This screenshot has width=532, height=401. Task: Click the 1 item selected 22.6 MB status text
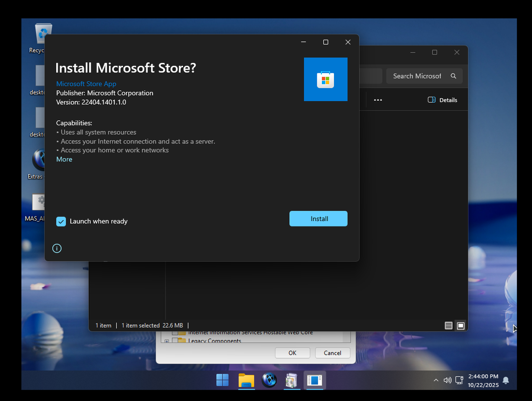coord(152,326)
